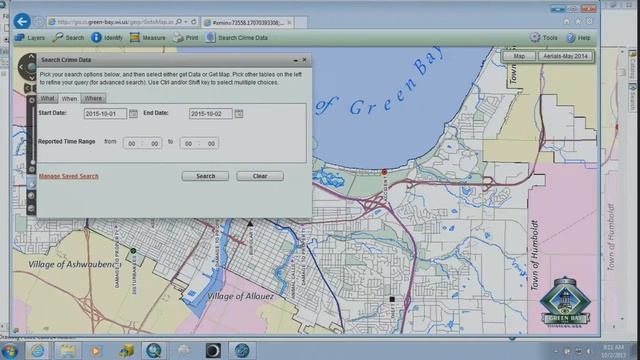This screenshot has height=360, width=640.
Task: Open the Start Date calendar picker
Action: (x=133, y=113)
